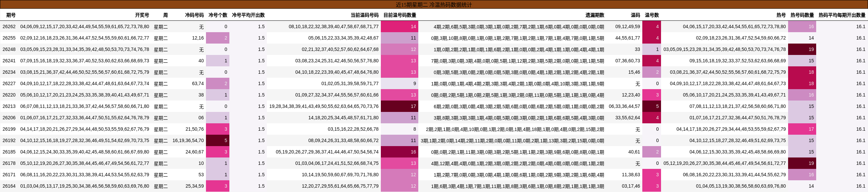
Task: Click hot count cell 19 in row 26178
Action: pyautogui.click(x=802, y=163)
